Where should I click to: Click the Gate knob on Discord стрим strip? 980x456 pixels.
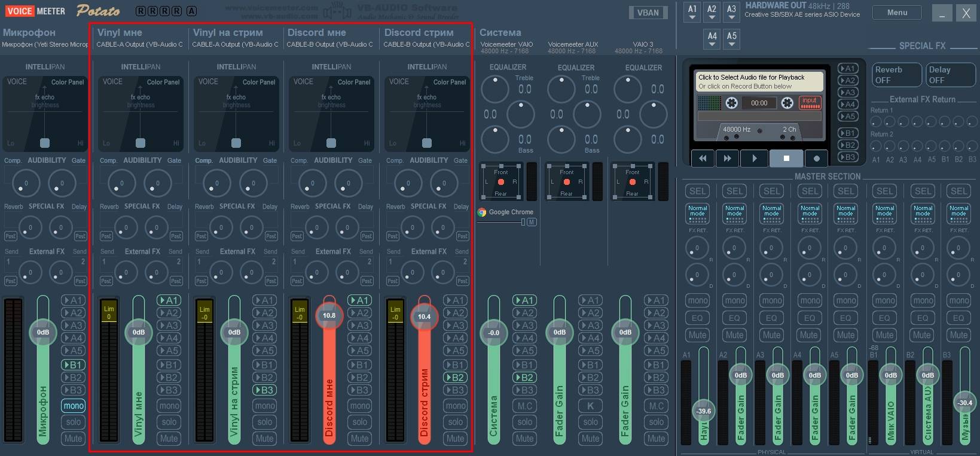(444, 183)
